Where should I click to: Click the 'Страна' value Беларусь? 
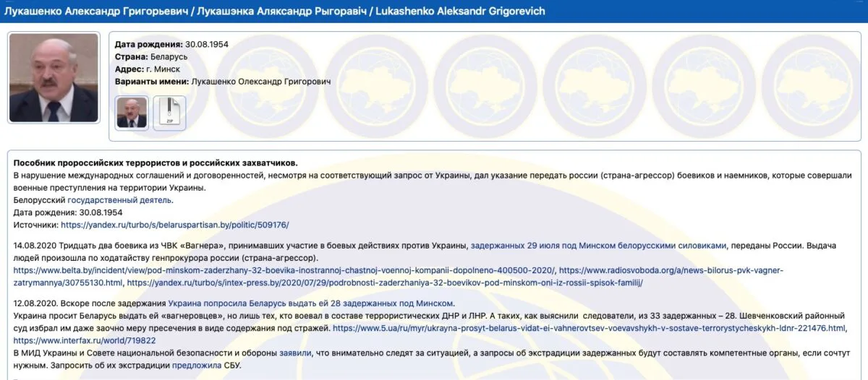click(170, 56)
